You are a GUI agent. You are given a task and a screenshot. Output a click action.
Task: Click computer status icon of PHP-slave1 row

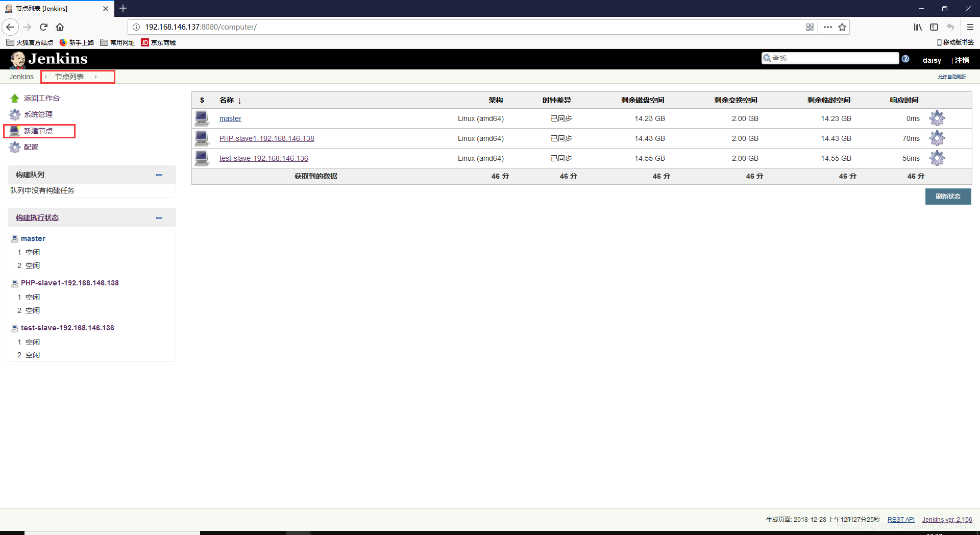tap(202, 138)
